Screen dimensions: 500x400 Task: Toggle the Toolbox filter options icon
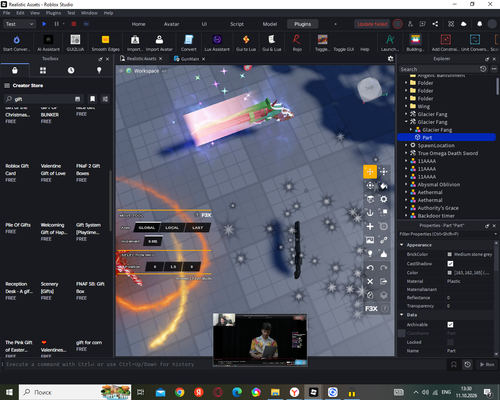pyautogui.click(x=105, y=99)
